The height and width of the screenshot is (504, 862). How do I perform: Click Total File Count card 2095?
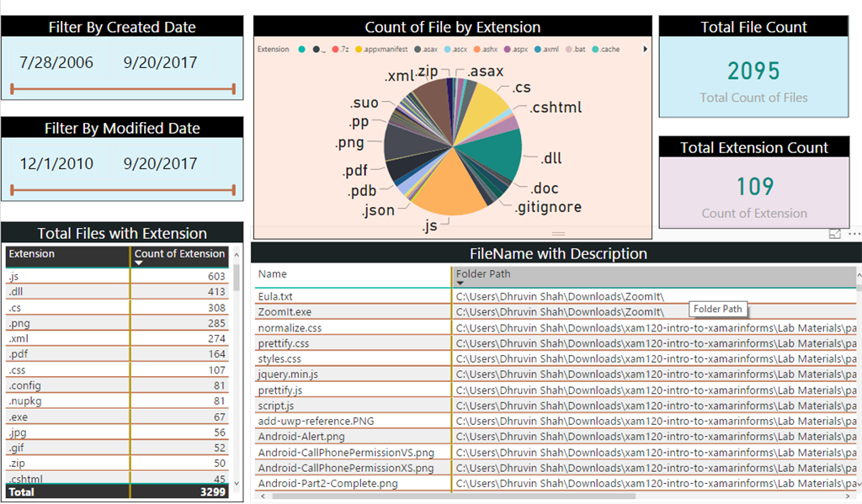click(753, 71)
